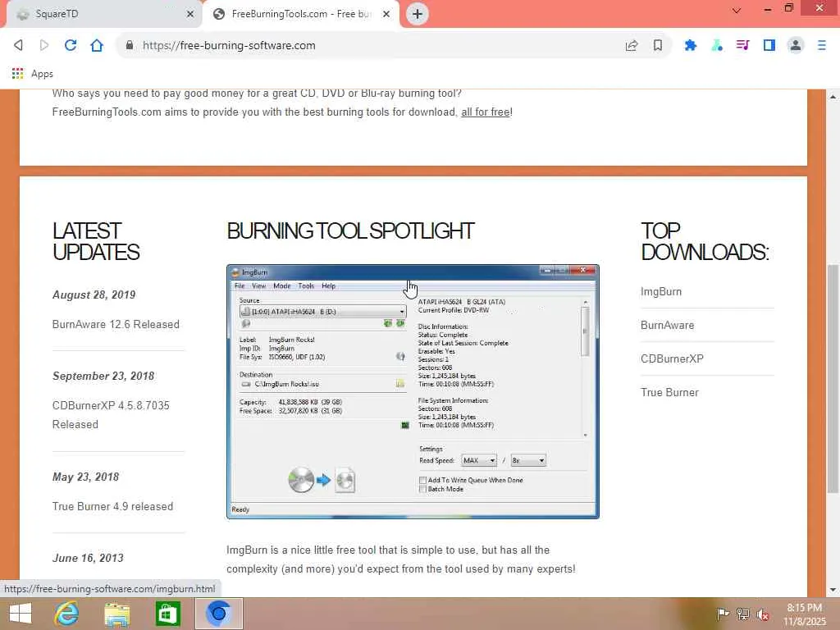Open the Apps grid shortcut icon
Image resolution: width=840 pixels, height=630 pixels.
[18, 73]
